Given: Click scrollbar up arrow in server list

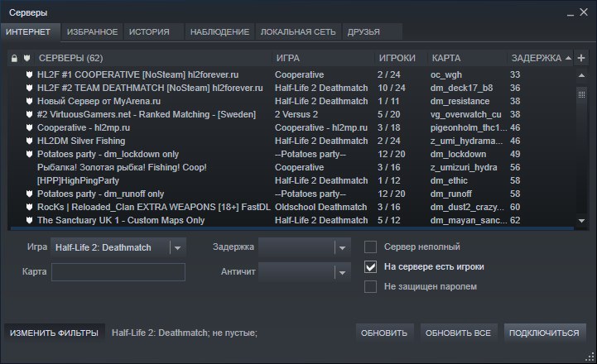Looking at the screenshot, I should tap(581, 75).
